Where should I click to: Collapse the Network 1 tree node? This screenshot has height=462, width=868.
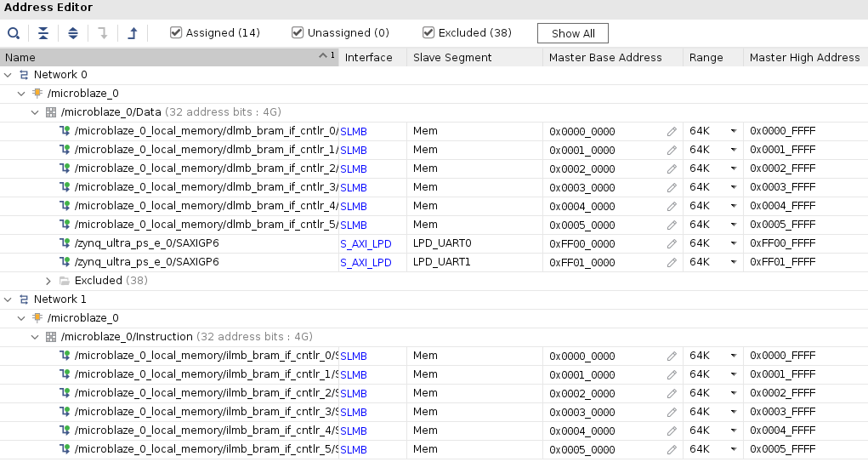pyautogui.click(x=8, y=299)
